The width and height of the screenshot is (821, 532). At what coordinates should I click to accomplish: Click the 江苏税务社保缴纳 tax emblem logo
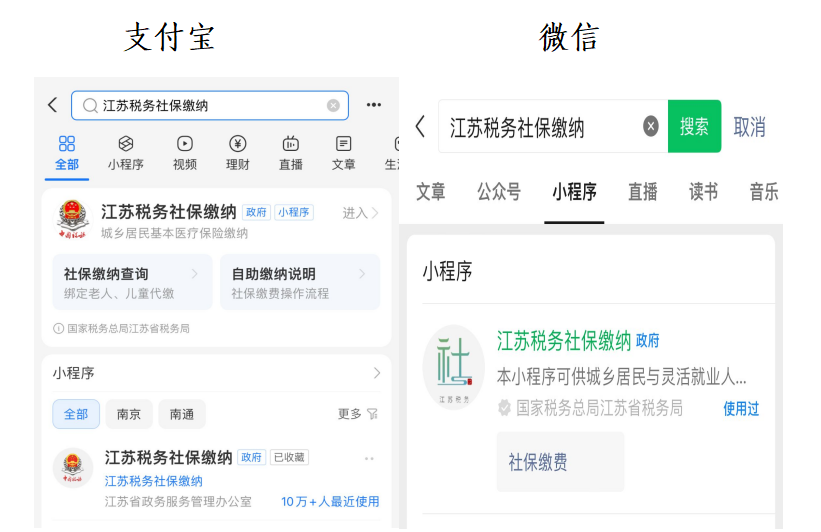tap(72, 220)
